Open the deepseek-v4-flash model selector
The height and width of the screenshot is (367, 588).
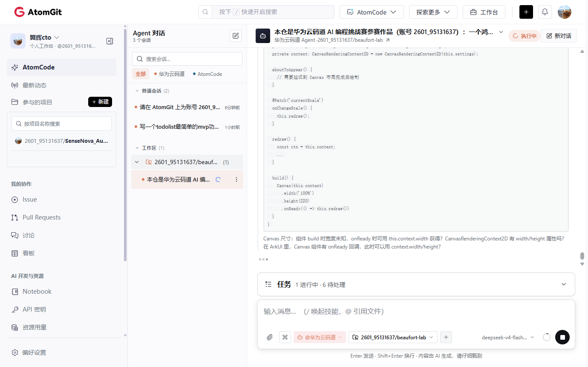[507, 337]
